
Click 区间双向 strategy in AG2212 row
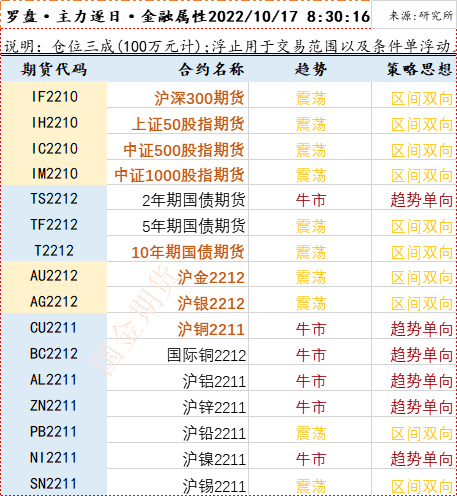422,304
